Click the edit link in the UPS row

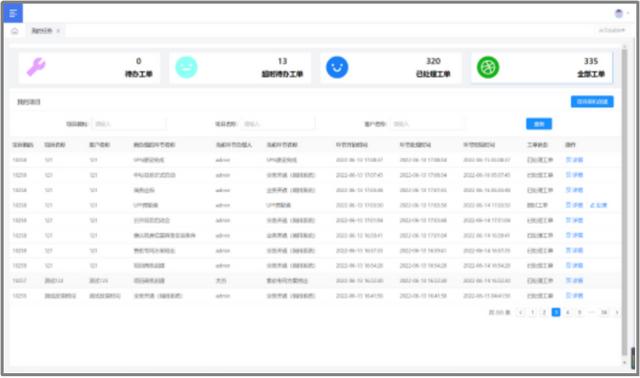pos(599,205)
